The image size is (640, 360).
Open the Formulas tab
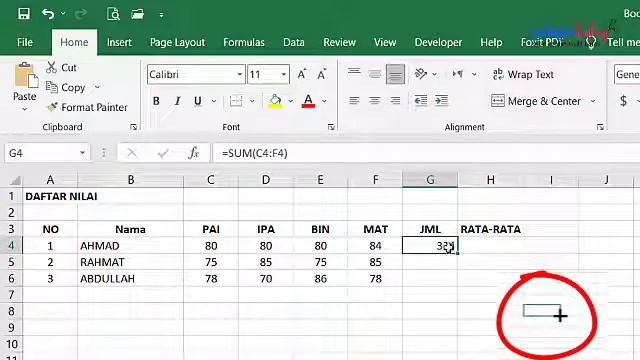244,42
